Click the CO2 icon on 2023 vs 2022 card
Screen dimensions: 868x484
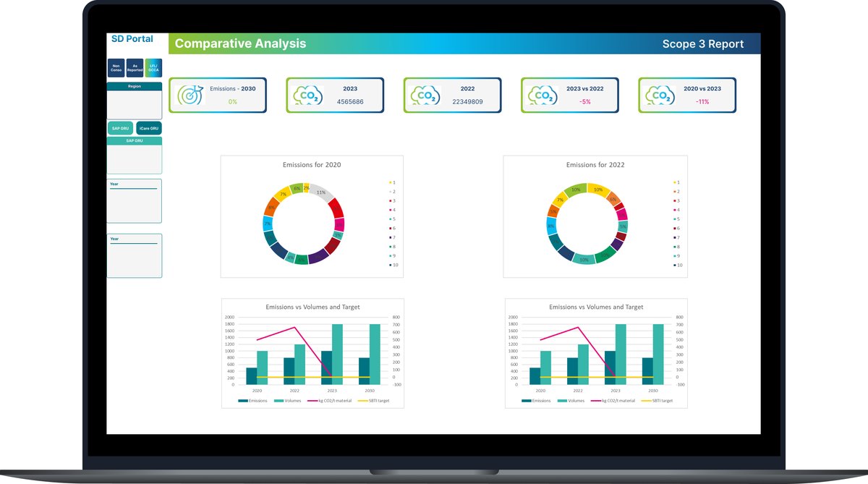pos(542,95)
